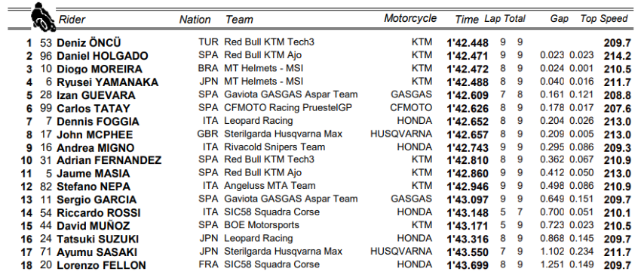This screenshot has width=644, height=278.
Task: Click Ayumu SASAKI's top speed 211.7
Action: 618,252
